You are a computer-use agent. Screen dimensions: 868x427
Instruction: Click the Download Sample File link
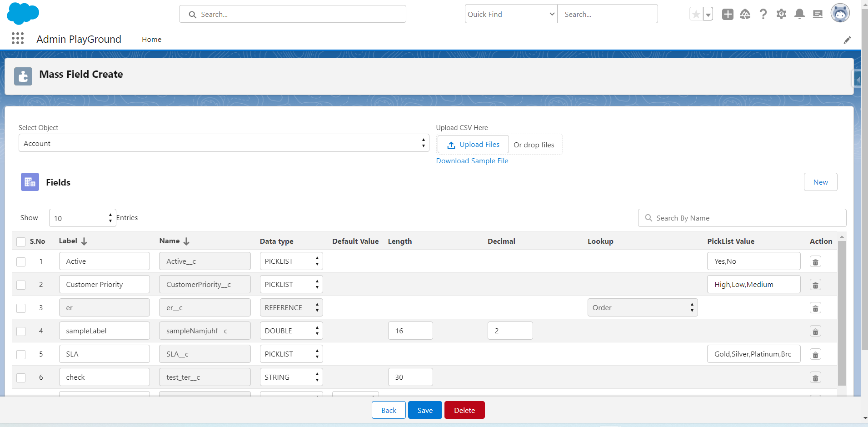click(x=472, y=161)
